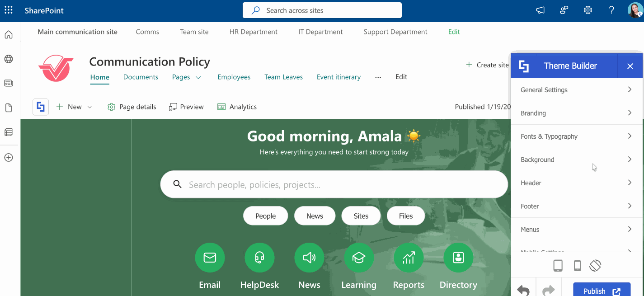Open the megaphone announcements icon

[541, 10]
